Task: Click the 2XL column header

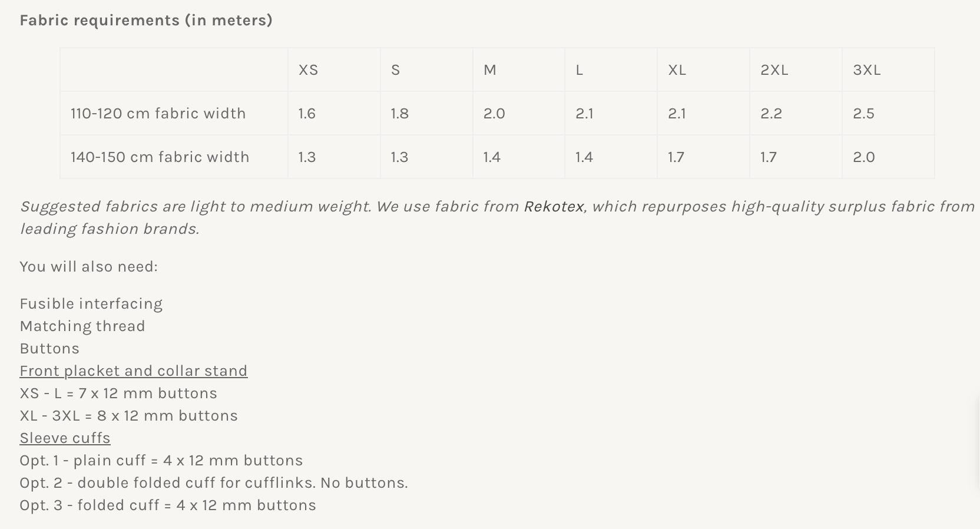Action: point(774,70)
